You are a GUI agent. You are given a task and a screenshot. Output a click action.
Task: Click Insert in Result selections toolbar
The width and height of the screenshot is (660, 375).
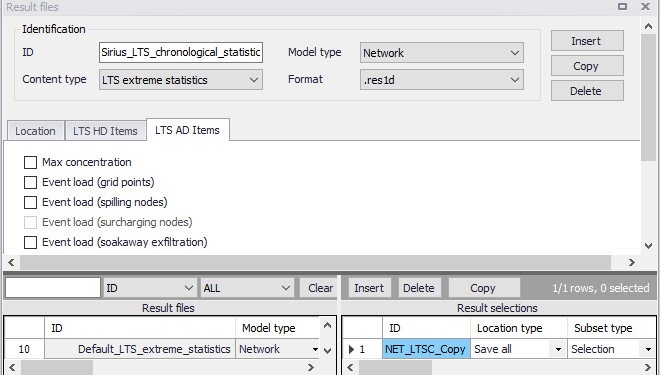(x=369, y=288)
